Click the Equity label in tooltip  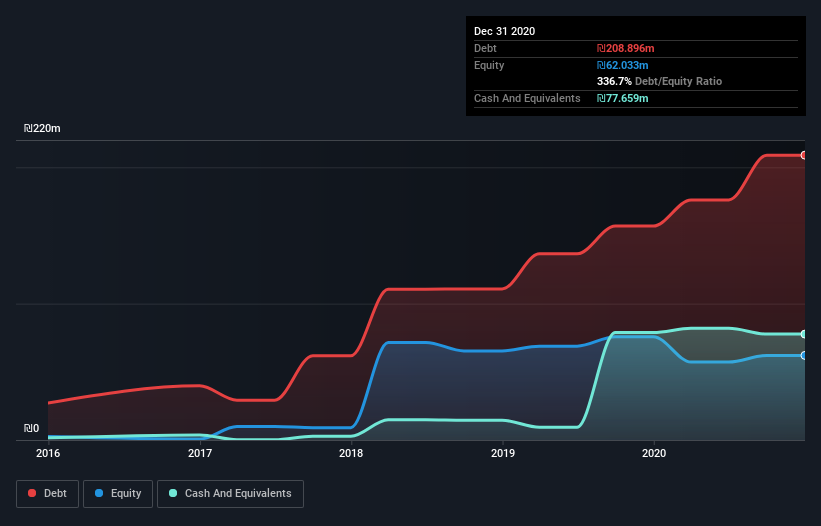coord(489,65)
